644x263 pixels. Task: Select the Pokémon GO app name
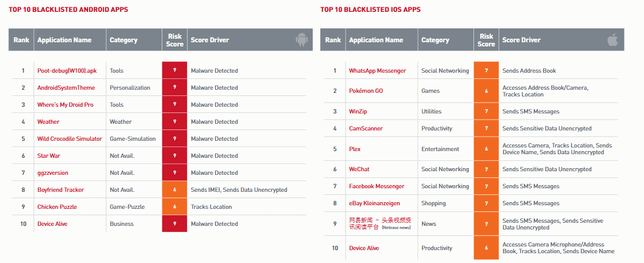click(366, 91)
